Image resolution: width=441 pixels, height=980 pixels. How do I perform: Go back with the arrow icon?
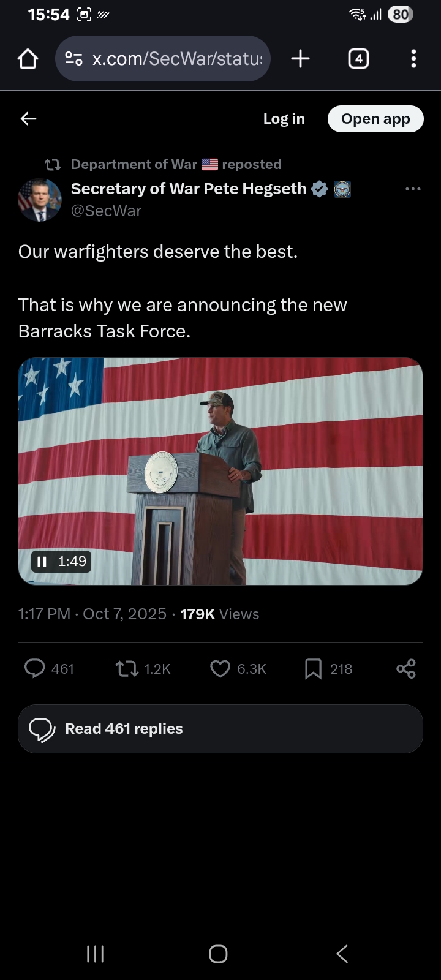point(29,119)
